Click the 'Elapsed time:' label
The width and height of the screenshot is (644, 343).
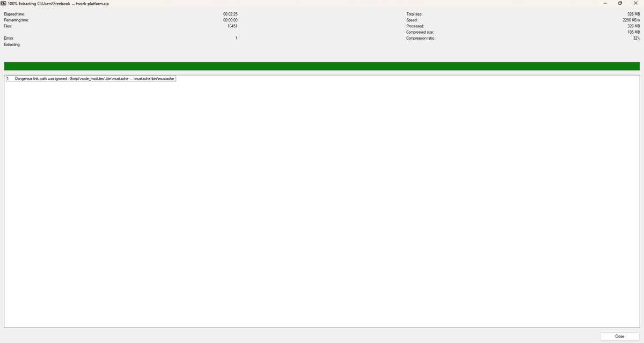(14, 13)
